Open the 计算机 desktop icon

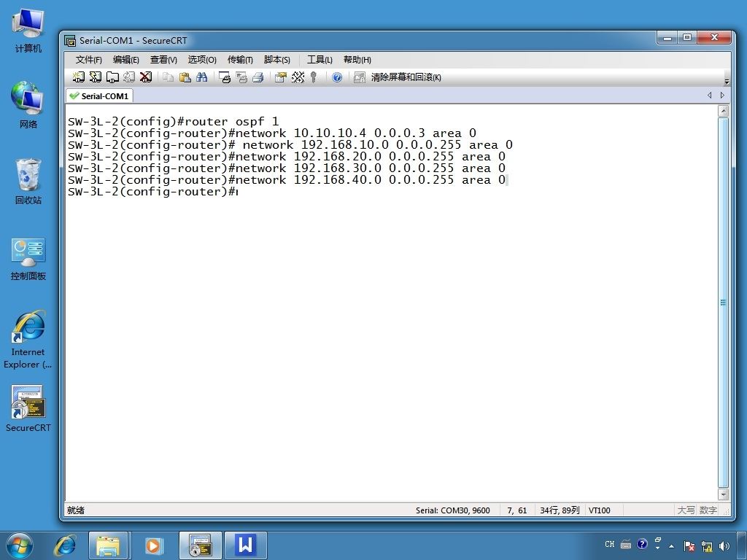[x=28, y=30]
